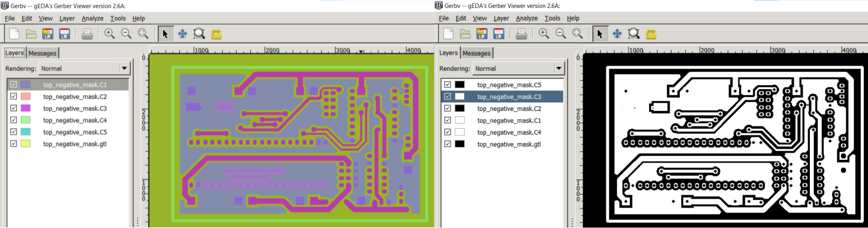This screenshot has height=228, width=868.
Task: Click Zoom to Fit in the left window toolbar
Action: click(x=143, y=34)
